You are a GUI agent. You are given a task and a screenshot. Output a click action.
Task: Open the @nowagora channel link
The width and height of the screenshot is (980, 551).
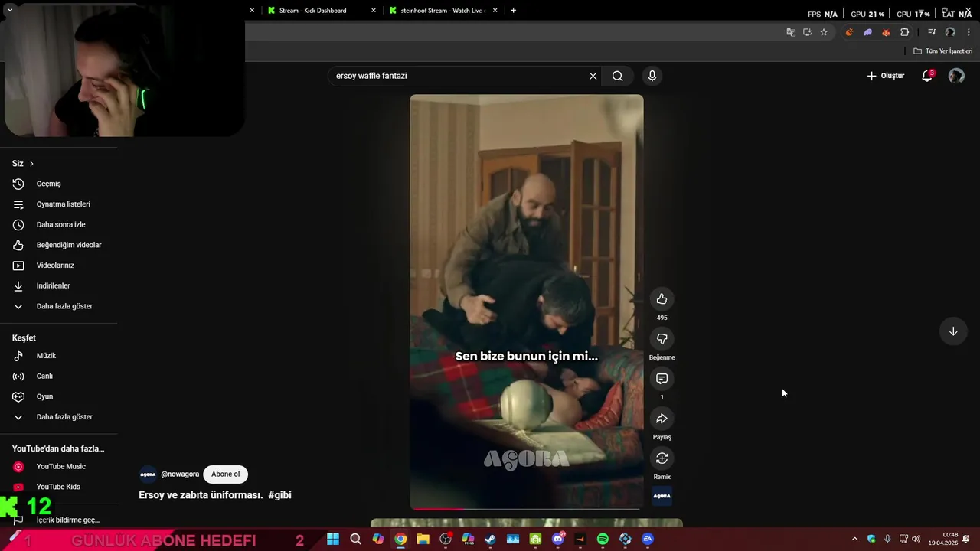180,474
